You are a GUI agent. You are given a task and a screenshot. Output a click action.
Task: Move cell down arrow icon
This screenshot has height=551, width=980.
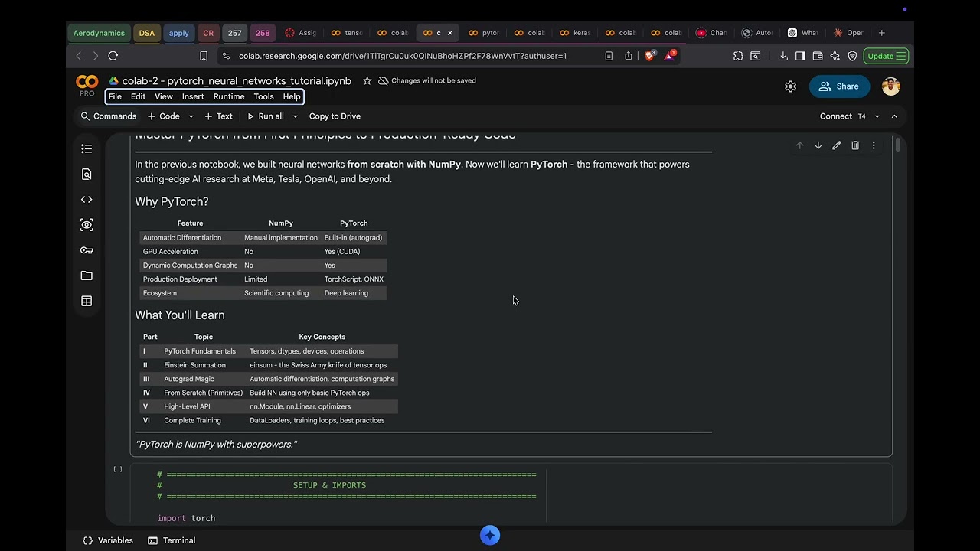(x=818, y=145)
